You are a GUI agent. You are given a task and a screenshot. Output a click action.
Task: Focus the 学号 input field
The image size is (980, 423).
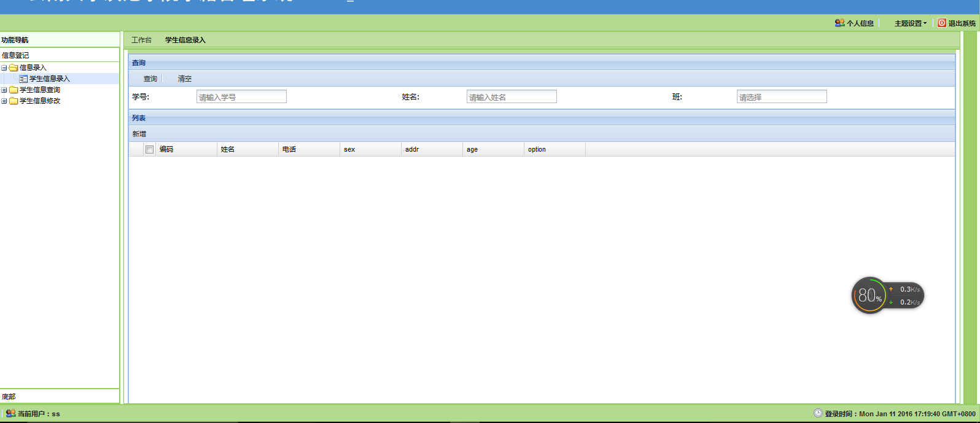pyautogui.click(x=241, y=97)
